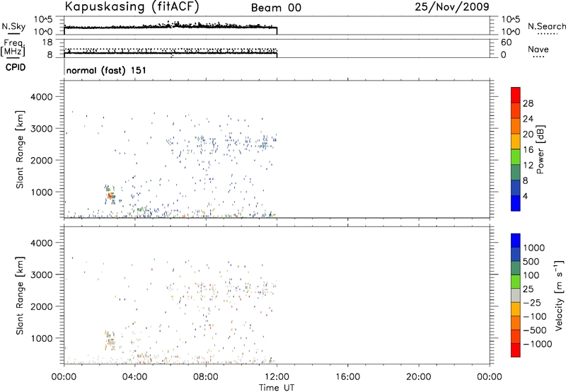Click the '04:00' time axis label
Screen dimensions: 566x392
[134, 377]
